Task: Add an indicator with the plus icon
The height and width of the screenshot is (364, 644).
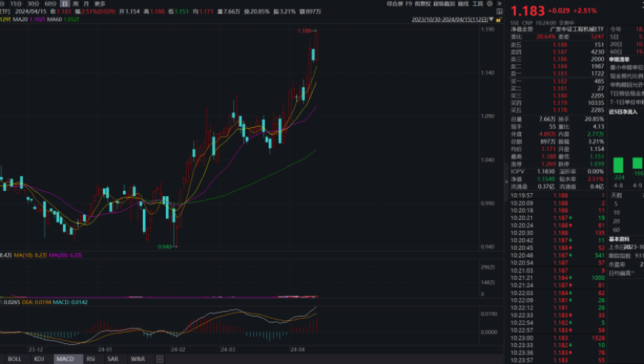Action: (x=160, y=359)
